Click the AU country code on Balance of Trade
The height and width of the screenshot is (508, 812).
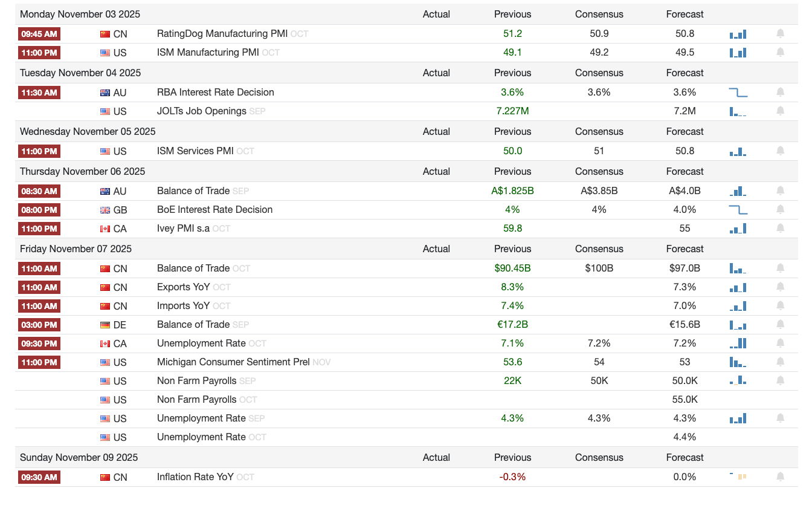pyautogui.click(x=120, y=191)
